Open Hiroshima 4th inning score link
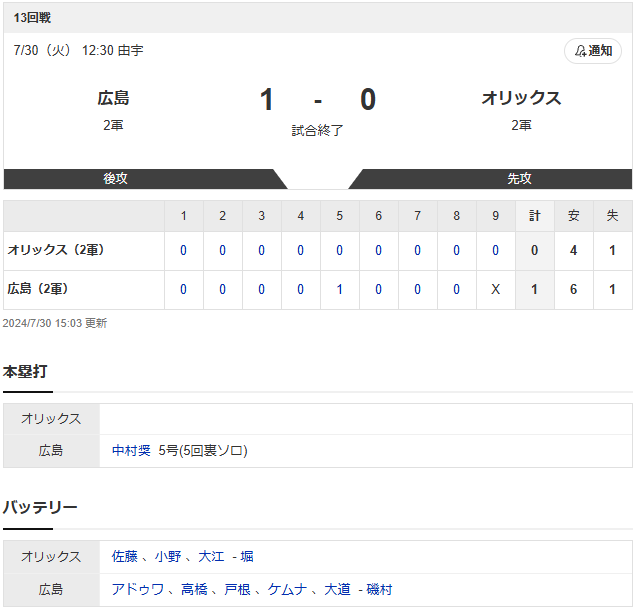Screen dimensions: 634x607 [x=300, y=290]
